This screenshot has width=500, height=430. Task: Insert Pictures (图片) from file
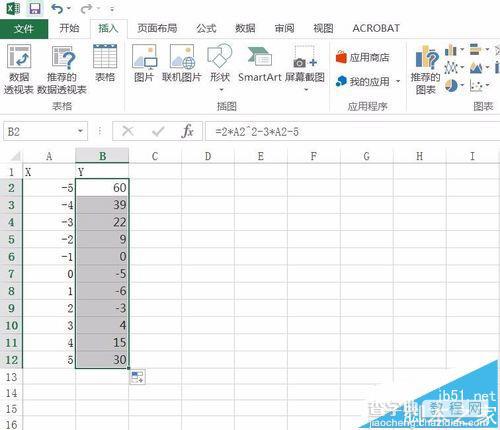point(144,63)
